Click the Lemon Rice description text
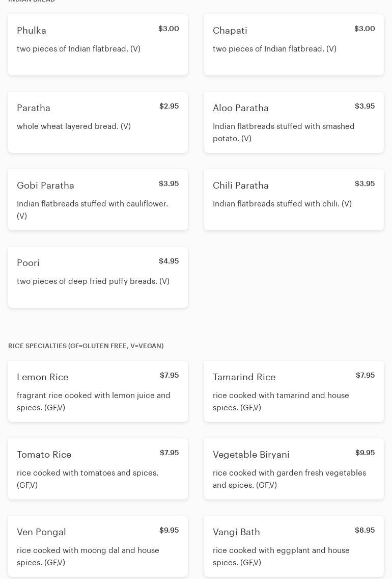The image size is (392, 579). point(94,401)
